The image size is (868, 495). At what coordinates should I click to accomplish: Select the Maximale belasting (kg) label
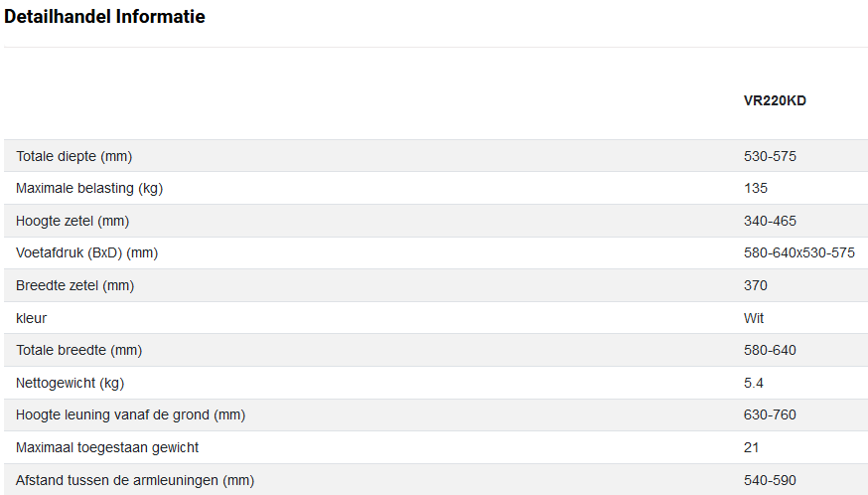(89, 188)
